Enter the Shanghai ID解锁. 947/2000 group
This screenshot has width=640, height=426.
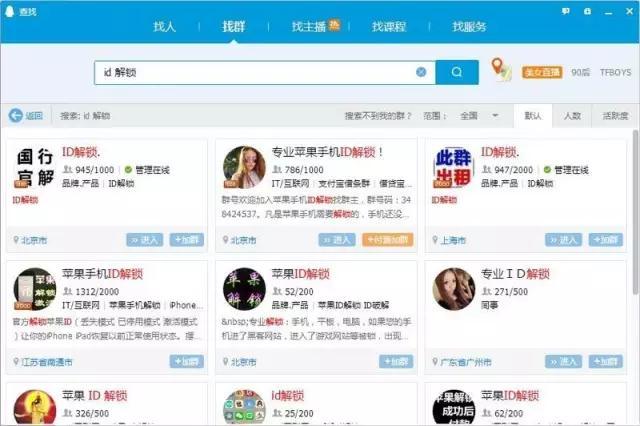click(563, 240)
